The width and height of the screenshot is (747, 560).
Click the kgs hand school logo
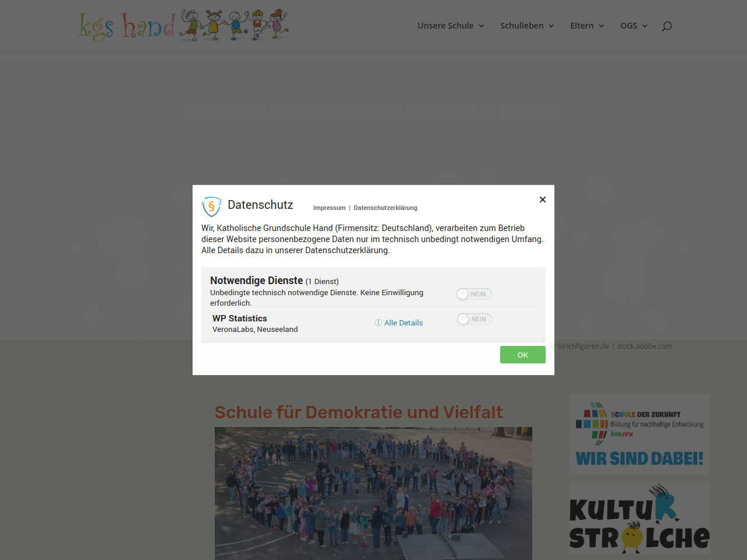click(183, 26)
